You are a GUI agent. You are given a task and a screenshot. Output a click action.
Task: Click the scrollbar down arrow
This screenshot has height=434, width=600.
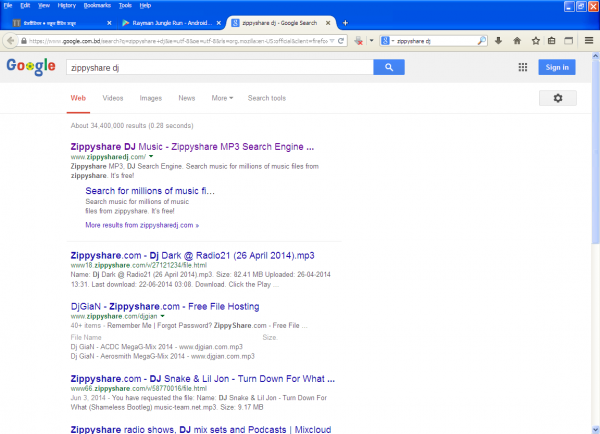tap(595, 429)
